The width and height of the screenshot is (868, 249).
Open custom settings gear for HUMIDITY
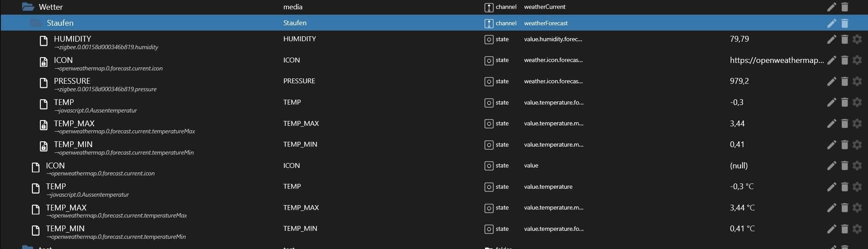tap(857, 39)
